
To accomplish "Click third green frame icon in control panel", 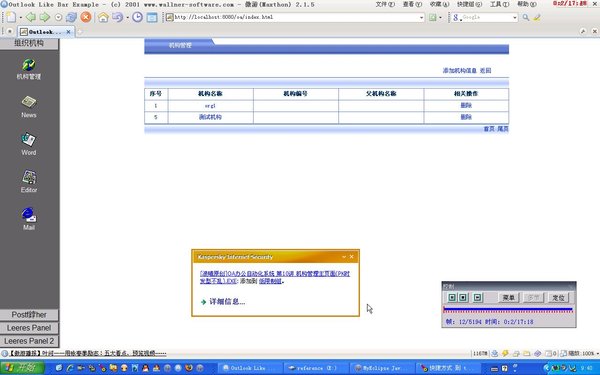I will [478, 297].
